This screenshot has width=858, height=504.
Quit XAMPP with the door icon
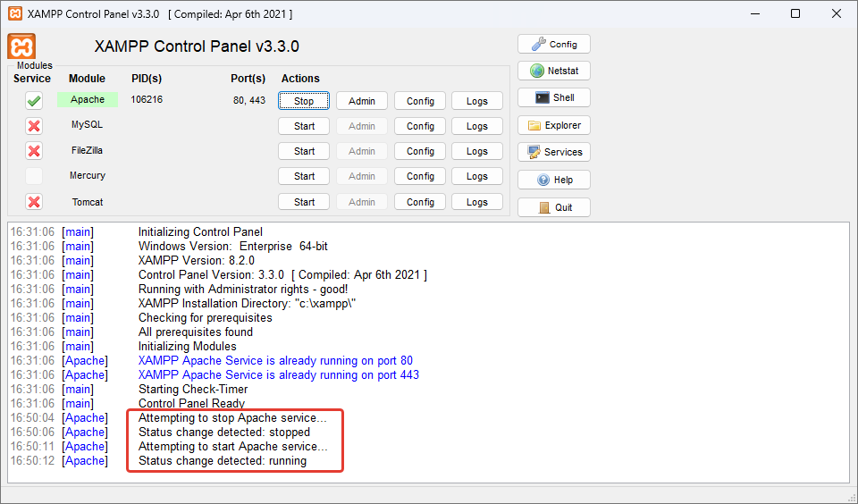(554, 207)
